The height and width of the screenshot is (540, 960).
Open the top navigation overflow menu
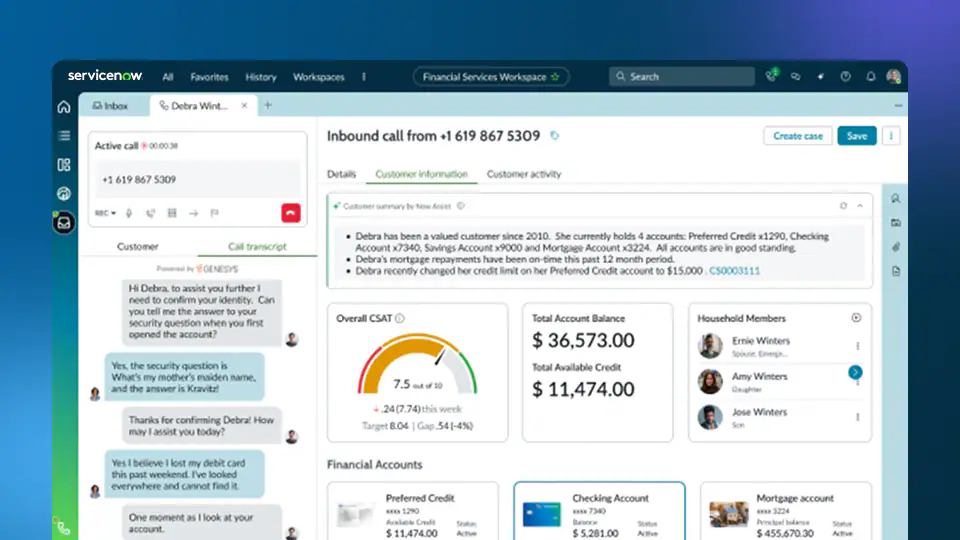point(364,77)
